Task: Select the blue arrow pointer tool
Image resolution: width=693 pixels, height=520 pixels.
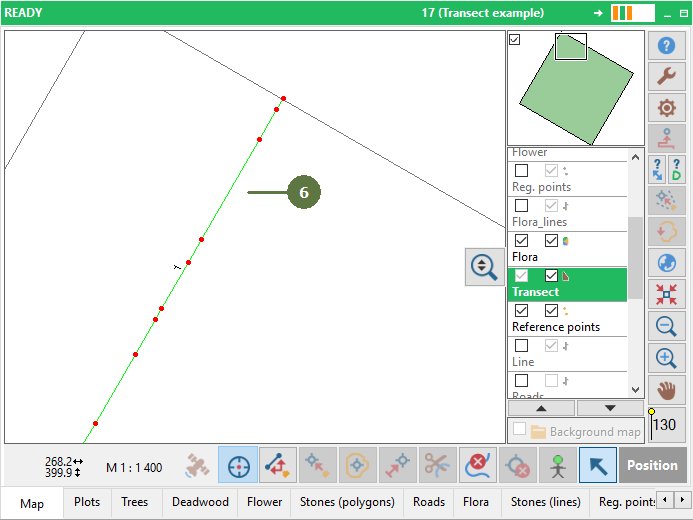Action: click(598, 465)
